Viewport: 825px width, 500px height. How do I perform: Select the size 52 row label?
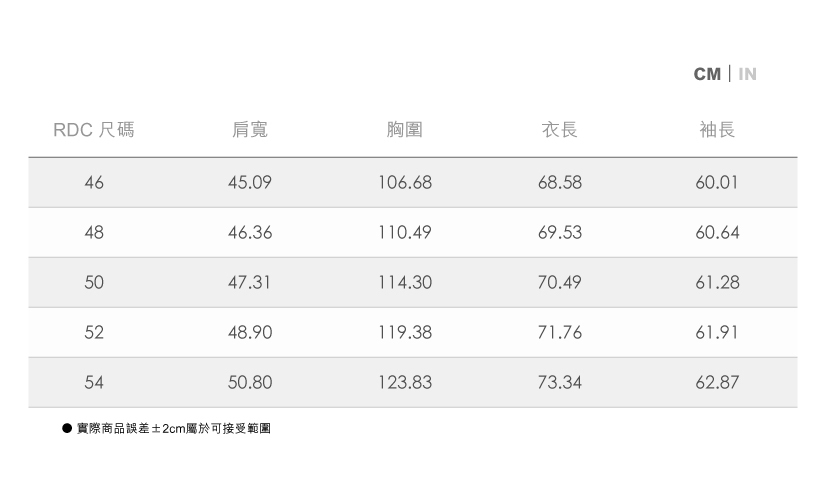94,332
